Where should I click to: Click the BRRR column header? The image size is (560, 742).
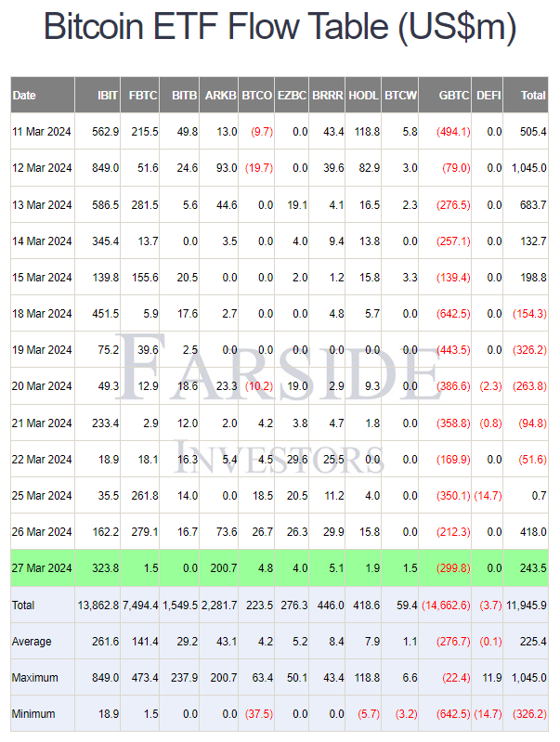(327, 95)
